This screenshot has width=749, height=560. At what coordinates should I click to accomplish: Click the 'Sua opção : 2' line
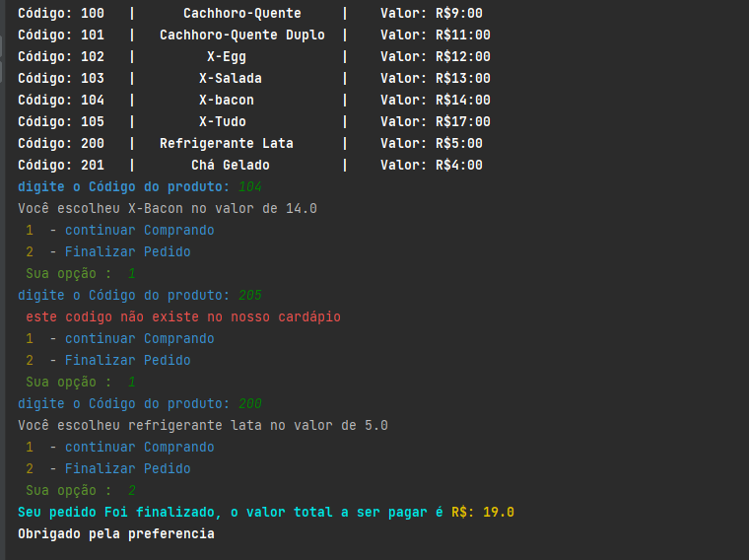[x=81, y=491]
